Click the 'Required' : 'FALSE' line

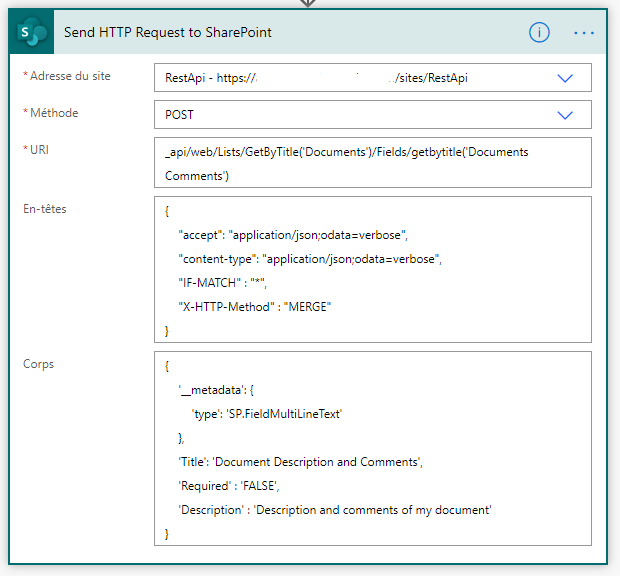[x=229, y=486]
